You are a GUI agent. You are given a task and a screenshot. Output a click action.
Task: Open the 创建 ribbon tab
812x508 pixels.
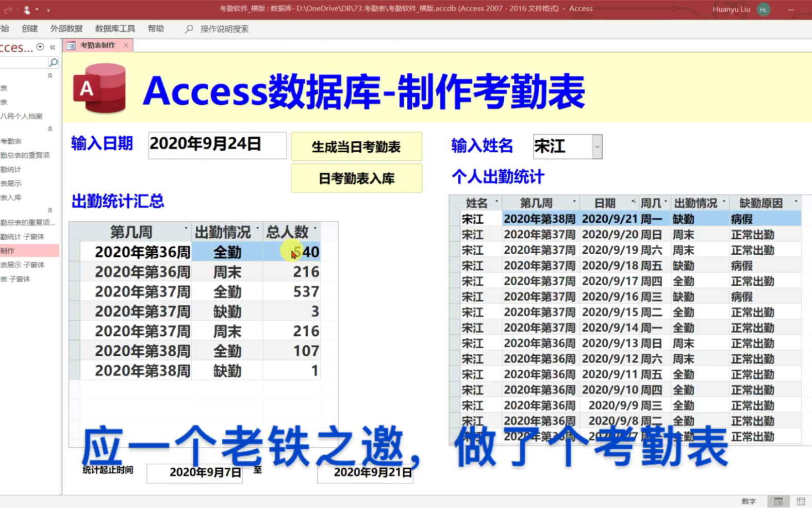click(x=30, y=29)
